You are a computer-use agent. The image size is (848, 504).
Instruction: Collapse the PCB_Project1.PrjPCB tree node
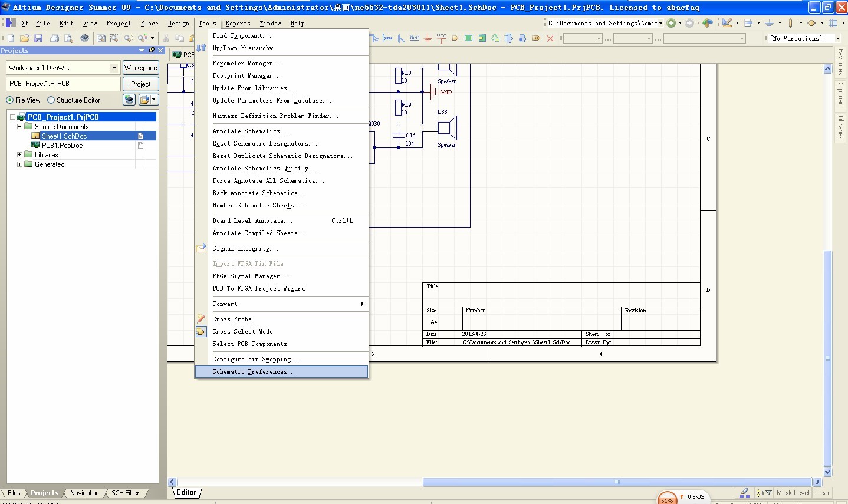click(x=12, y=117)
